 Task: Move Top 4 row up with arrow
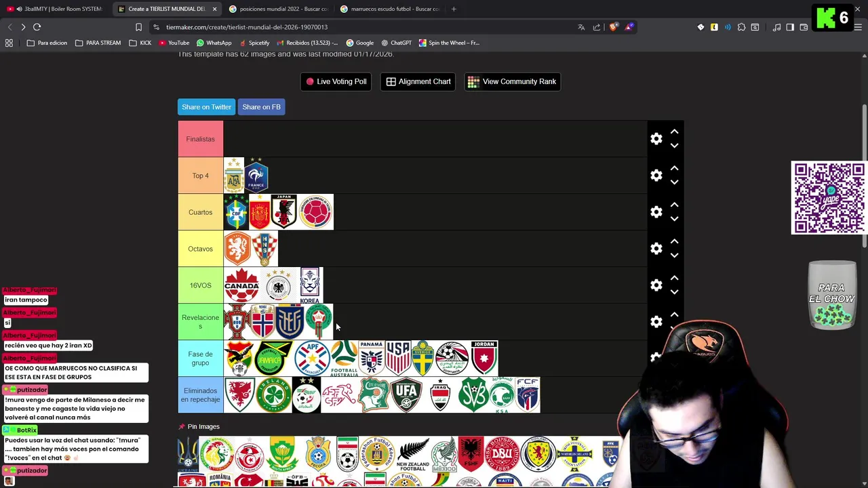pos(674,168)
